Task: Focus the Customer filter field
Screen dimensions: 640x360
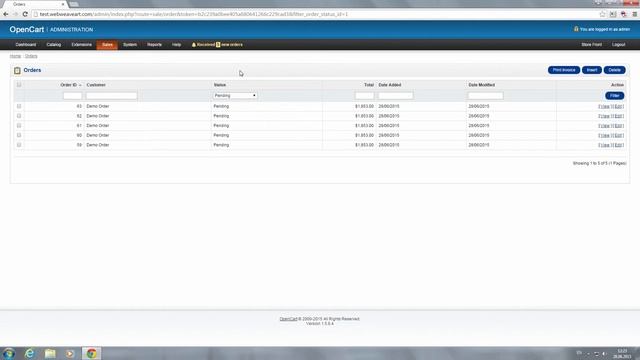Action: [x=111, y=96]
